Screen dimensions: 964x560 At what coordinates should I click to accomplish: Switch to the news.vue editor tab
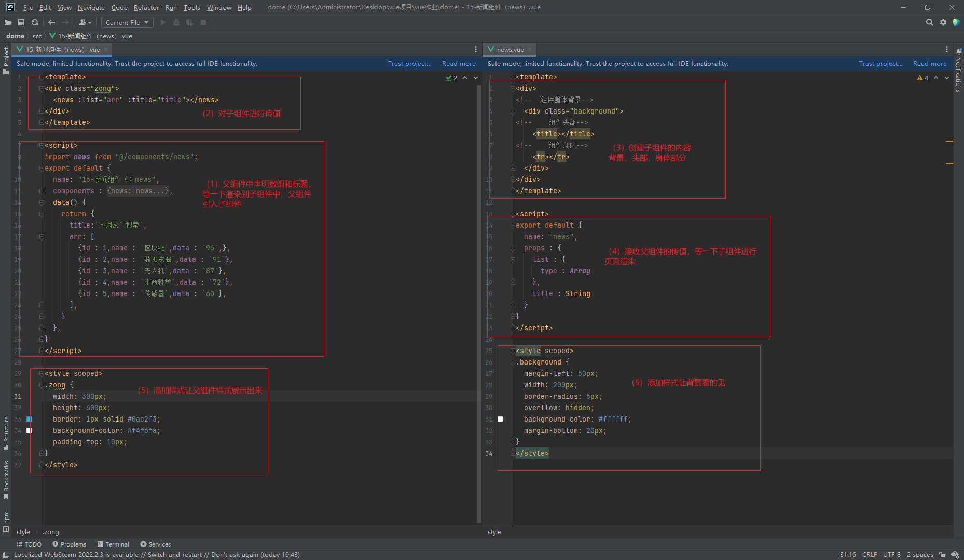tap(509, 49)
